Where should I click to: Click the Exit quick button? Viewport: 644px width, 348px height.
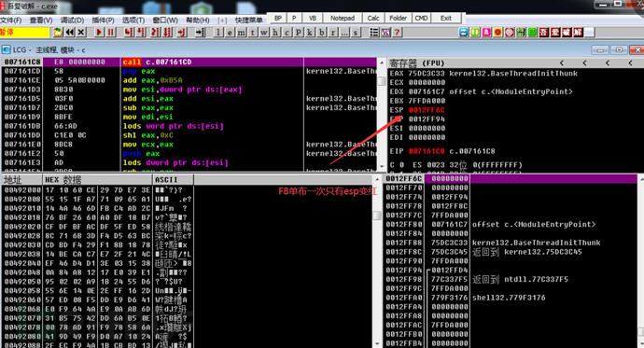(x=445, y=18)
